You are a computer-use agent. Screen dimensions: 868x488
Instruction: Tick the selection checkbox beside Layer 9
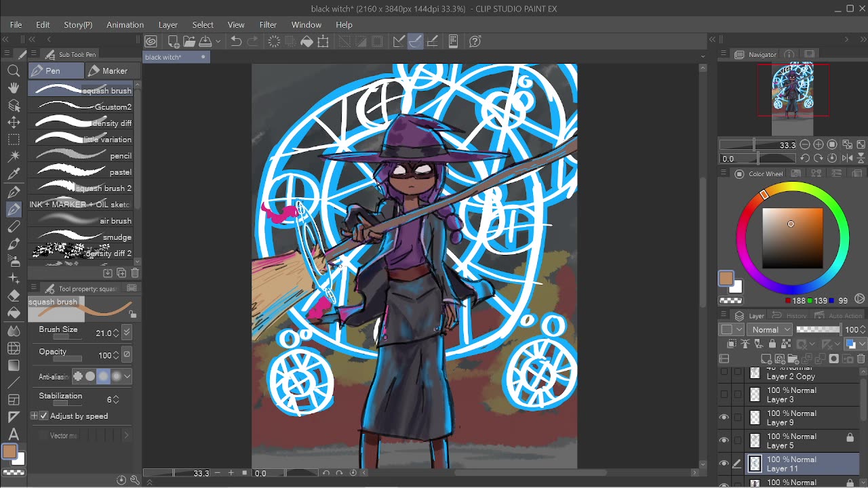[x=737, y=418]
